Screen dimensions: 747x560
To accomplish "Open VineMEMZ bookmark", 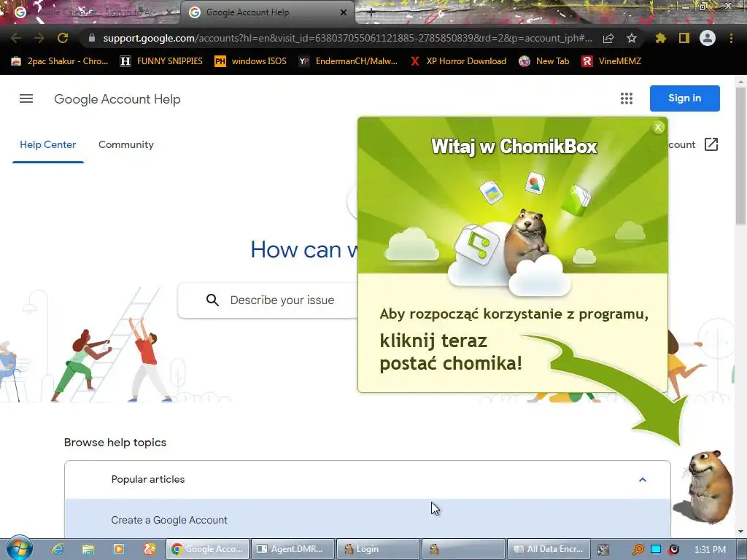I will coord(612,61).
